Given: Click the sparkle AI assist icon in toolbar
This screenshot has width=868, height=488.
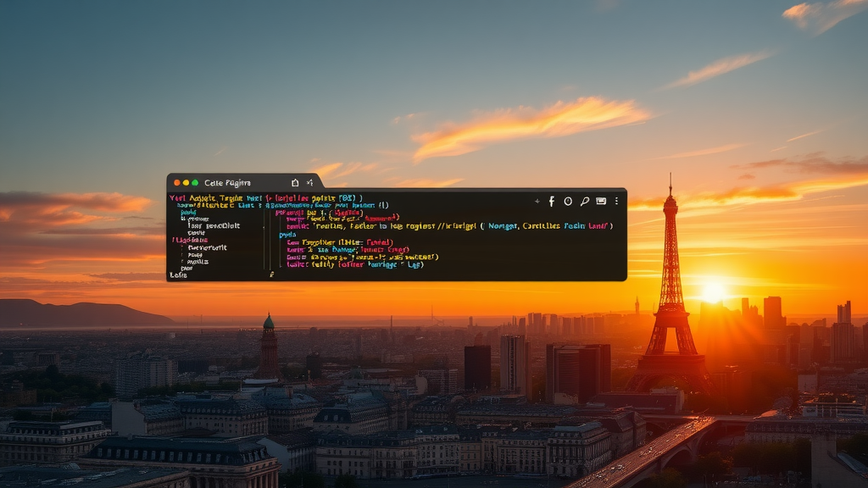Looking at the screenshot, I should (537, 202).
